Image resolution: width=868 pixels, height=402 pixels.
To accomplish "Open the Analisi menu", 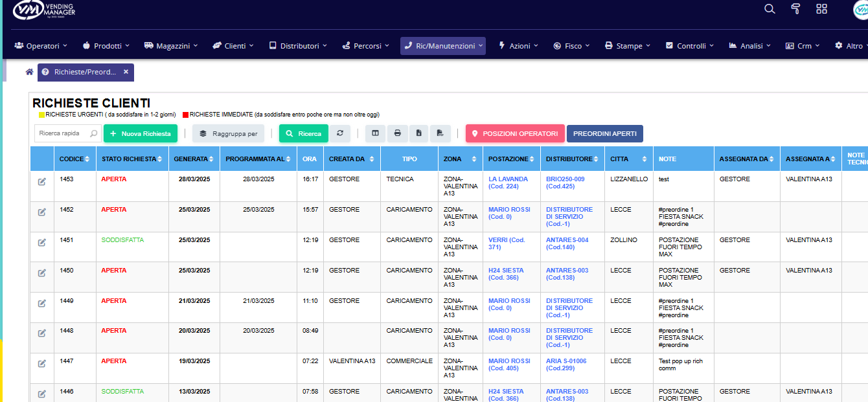I will coord(750,46).
